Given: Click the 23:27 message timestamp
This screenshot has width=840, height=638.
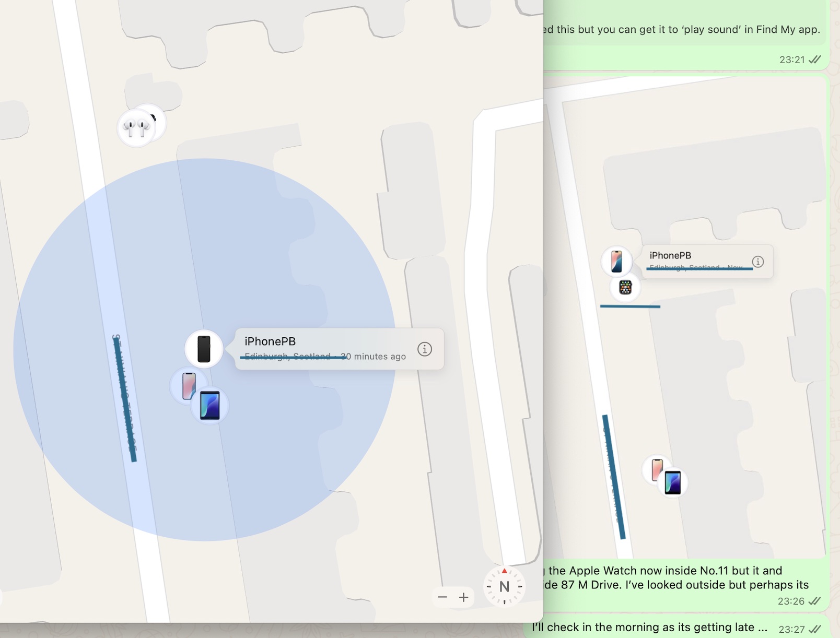Looking at the screenshot, I should (x=791, y=629).
